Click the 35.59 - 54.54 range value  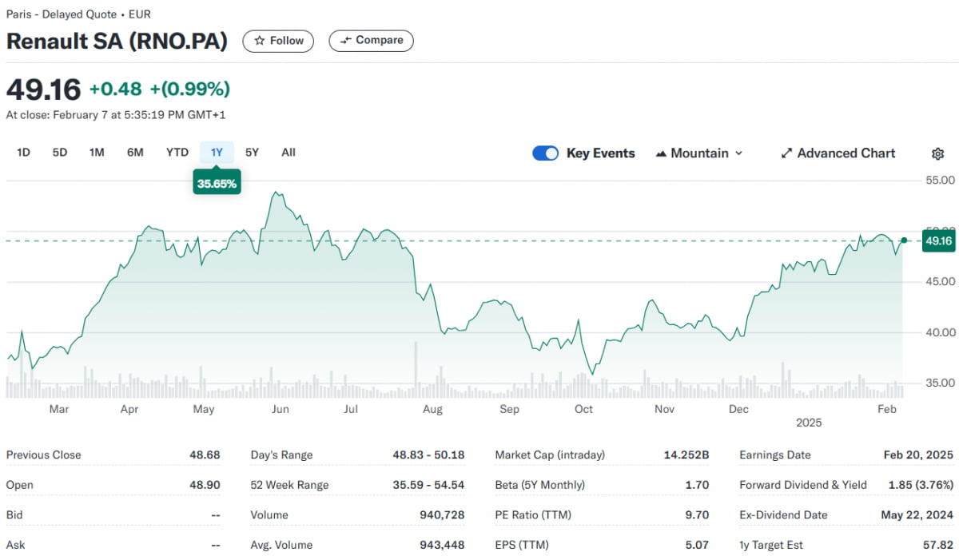(428, 485)
